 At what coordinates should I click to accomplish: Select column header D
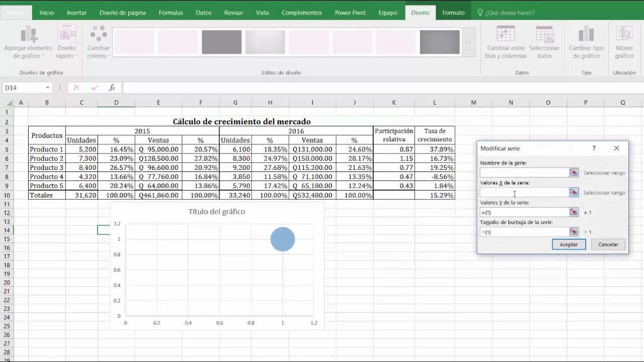tap(116, 103)
